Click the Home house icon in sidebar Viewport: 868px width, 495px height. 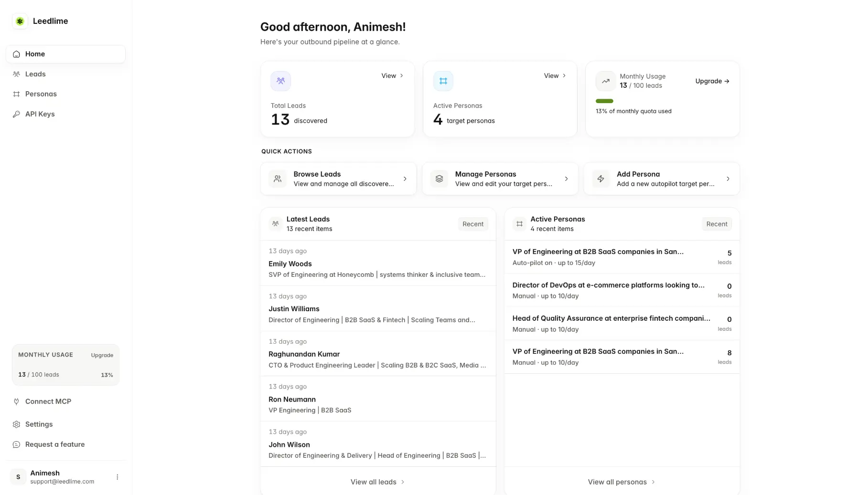click(x=16, y=54)
